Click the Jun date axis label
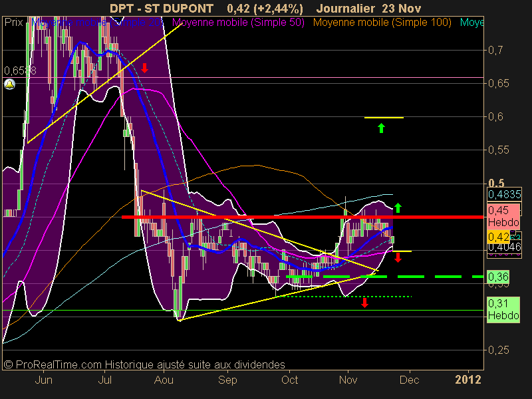Screen dimensions: 532x399 tap(44, 380)
